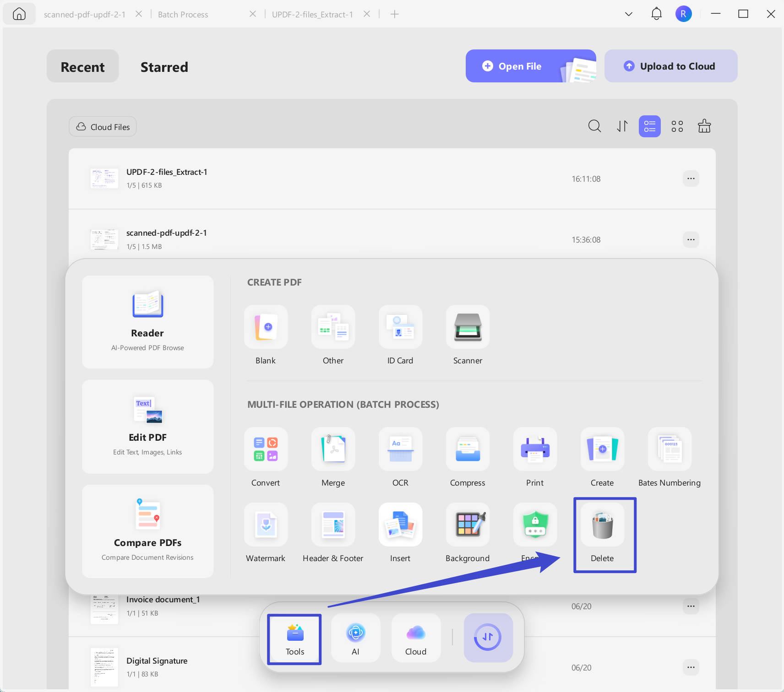Open the sort order options
Screen dimensions: 784x692
click(x=622, y=126)
